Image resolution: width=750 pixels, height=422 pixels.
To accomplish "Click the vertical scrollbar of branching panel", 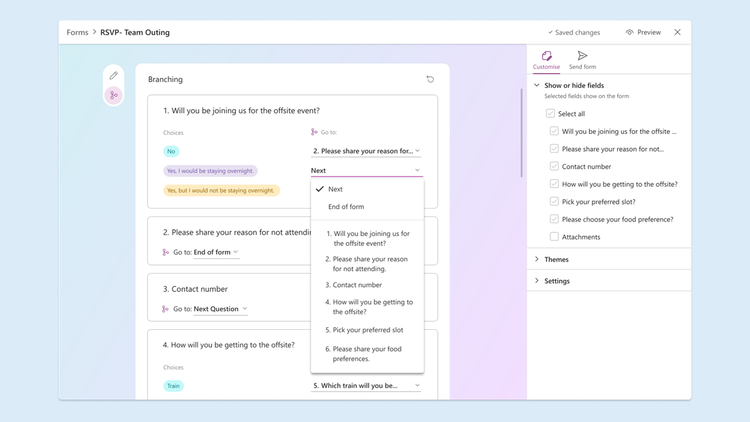I will pyautogui.click(x=521, y=133).
